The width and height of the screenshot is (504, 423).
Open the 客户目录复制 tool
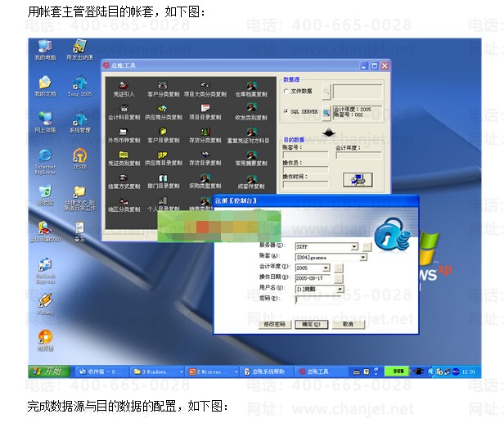(x=164, y=135)
